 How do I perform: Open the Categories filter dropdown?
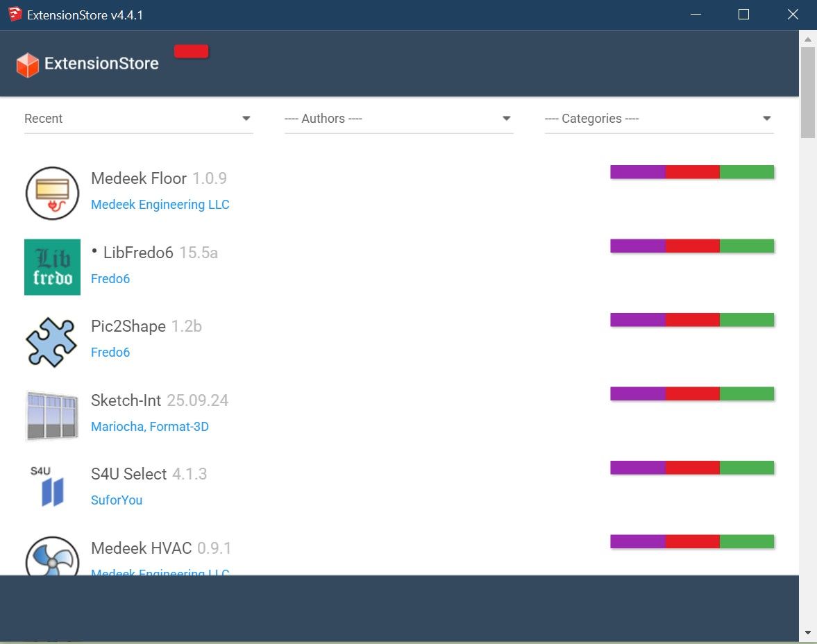pyautogui.click(x=659, y=119)
